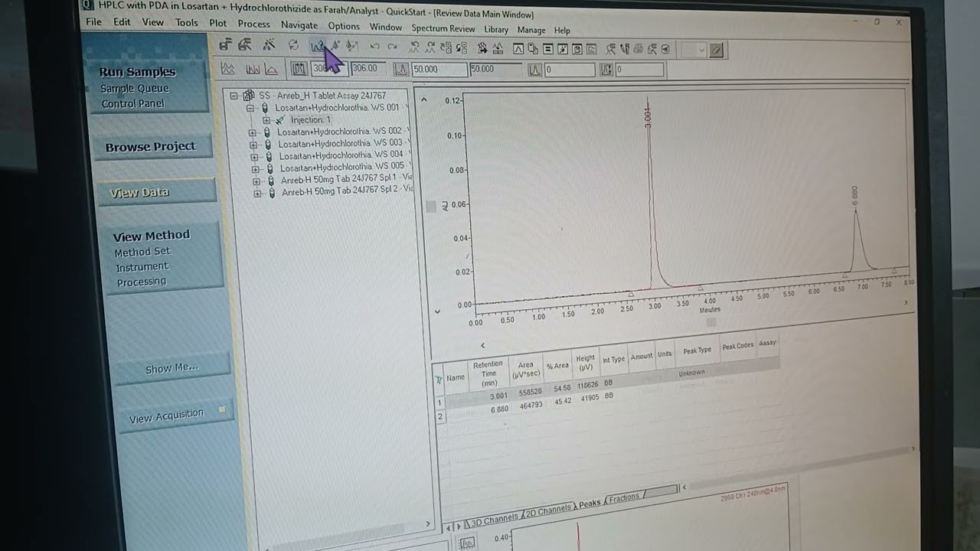The image size is (980, 551).
Task: Click the 558528 area cell
Action: pos(530,392)
